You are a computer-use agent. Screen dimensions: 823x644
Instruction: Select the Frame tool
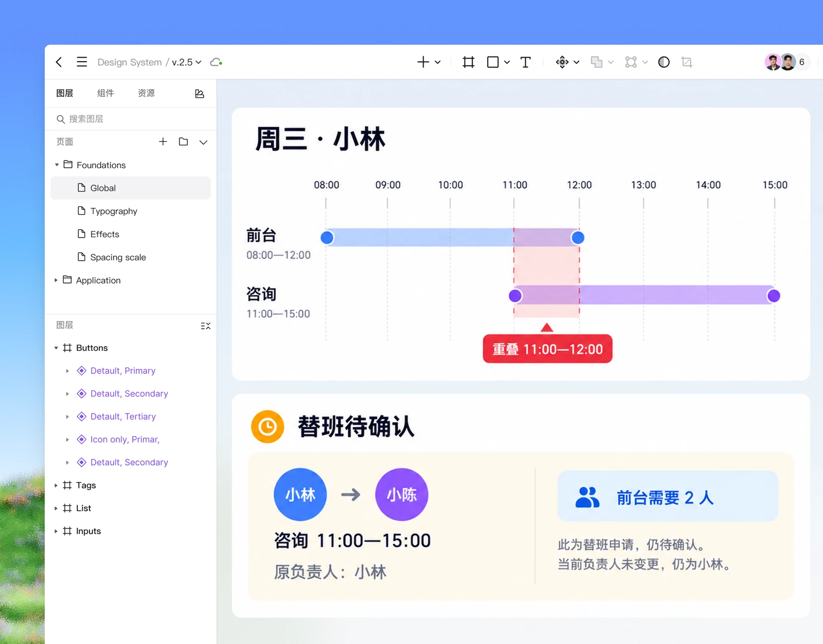pos(468,62)
